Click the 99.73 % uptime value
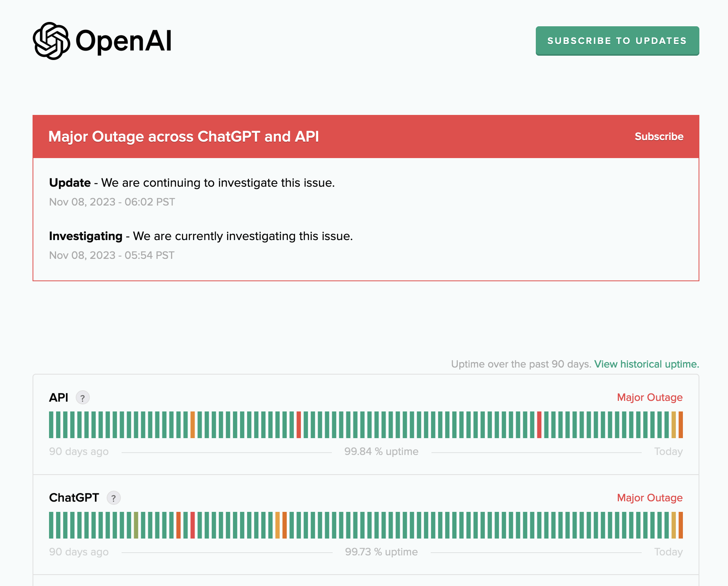The height and width of the screenshot is (586, 728). 381,552
